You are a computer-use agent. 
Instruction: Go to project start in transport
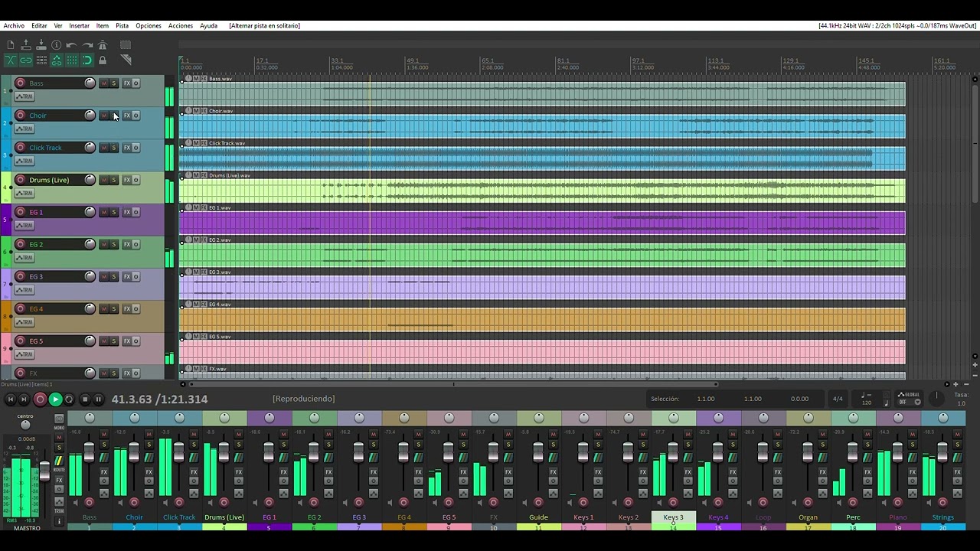[11, 399]
